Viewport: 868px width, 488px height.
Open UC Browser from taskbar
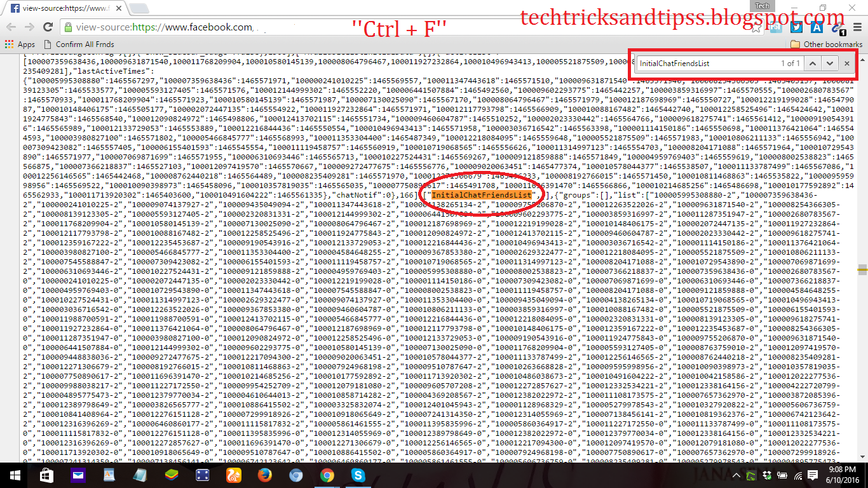[233, 475]
